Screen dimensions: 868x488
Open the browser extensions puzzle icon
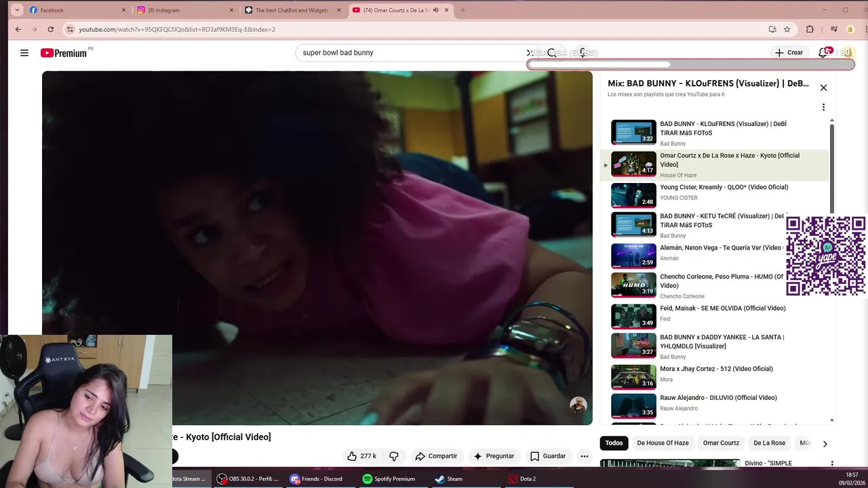click(x=810, y=29)
